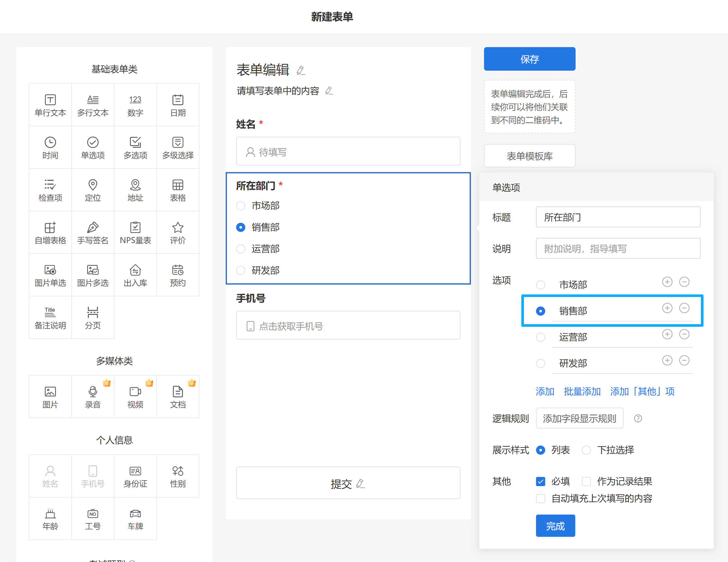Viewport: 728px width, 562px height.
Task: Select 运营部 radio in the form preview
Action: (241, 249)
